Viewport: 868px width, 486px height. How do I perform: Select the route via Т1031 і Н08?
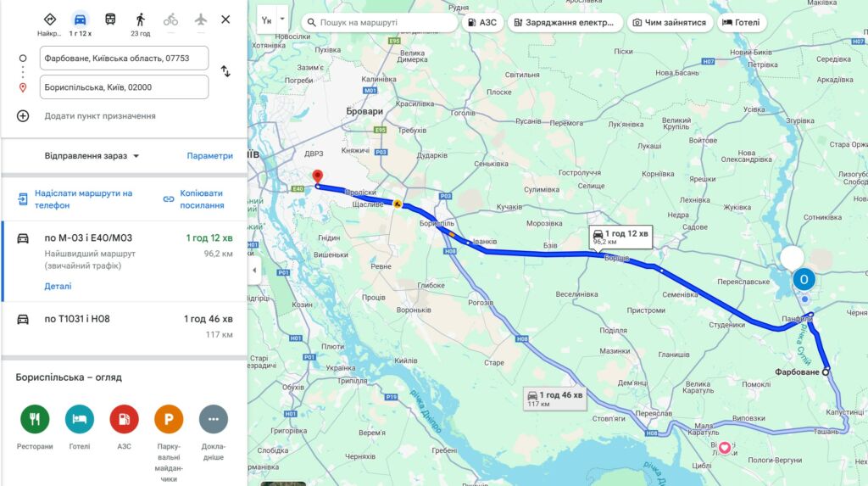click(125, 327)
